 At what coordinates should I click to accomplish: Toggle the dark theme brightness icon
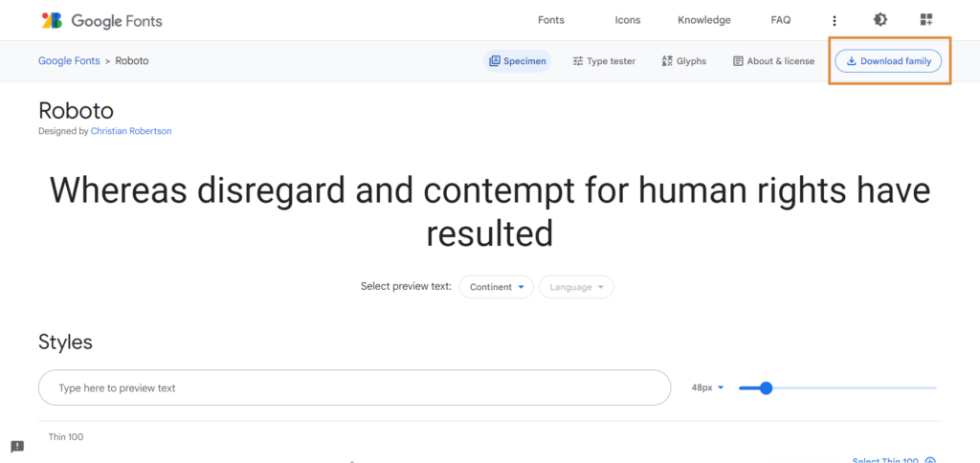point(880,20)
